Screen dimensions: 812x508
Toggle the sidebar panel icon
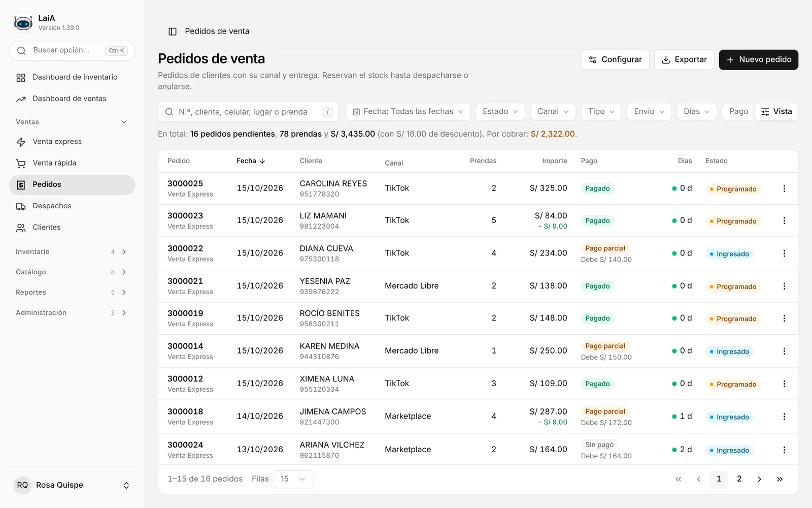point(173,31)
